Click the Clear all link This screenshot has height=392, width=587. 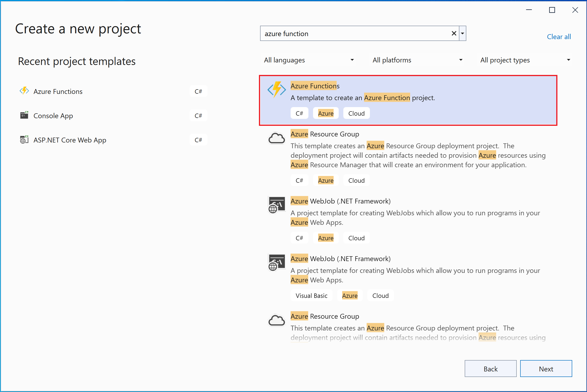click(559, 37)
